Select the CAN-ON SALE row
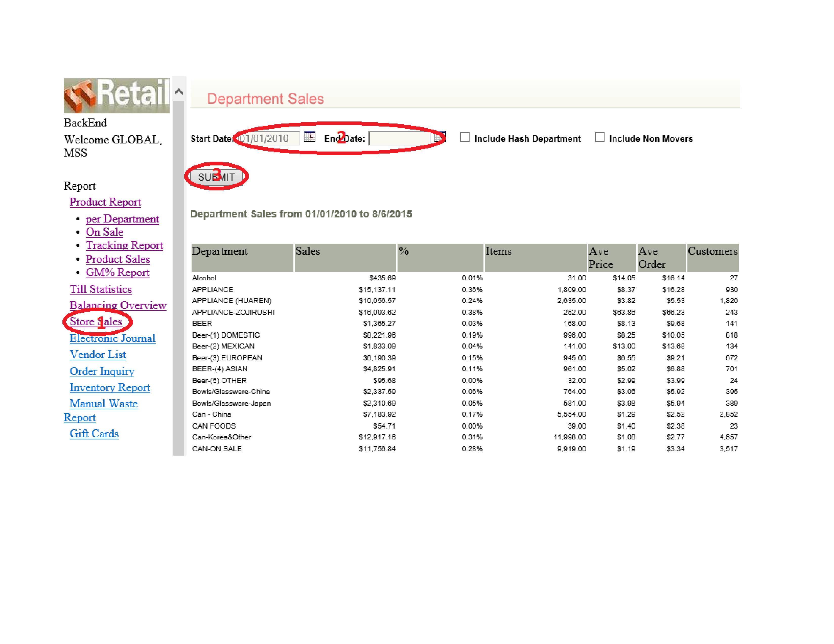This screenshot has height=644, width=834. point(465,449)
